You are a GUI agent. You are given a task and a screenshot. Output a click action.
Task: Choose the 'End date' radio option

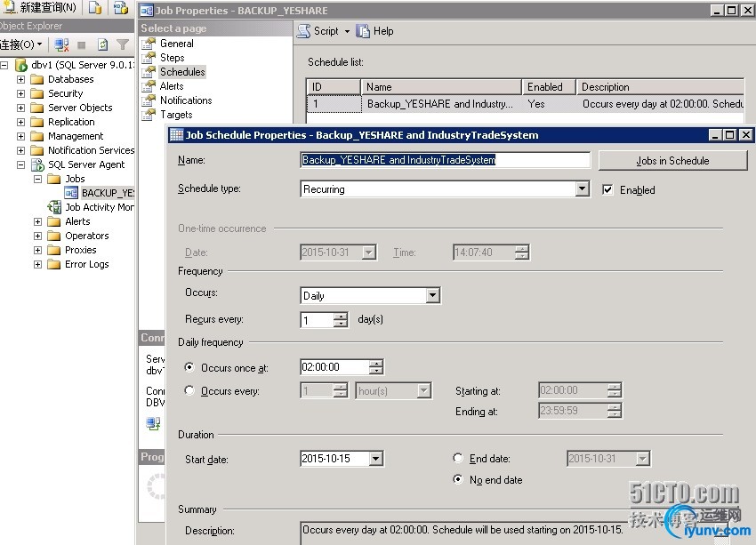tap(458, 459)
